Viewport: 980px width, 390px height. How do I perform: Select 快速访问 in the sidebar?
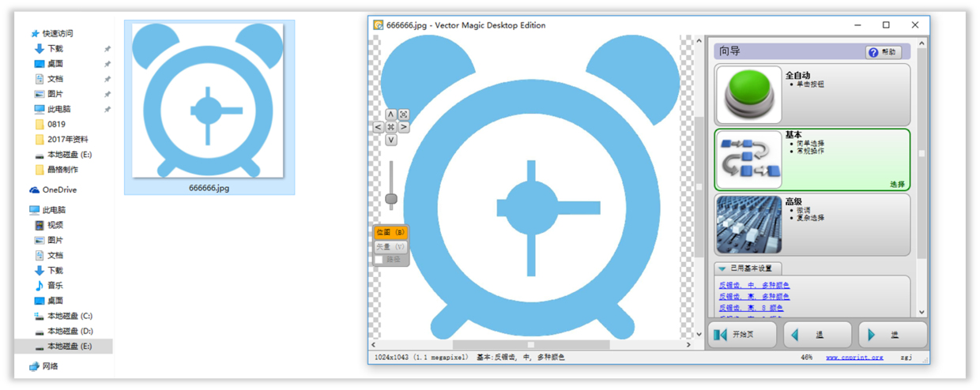coord(58,33)
